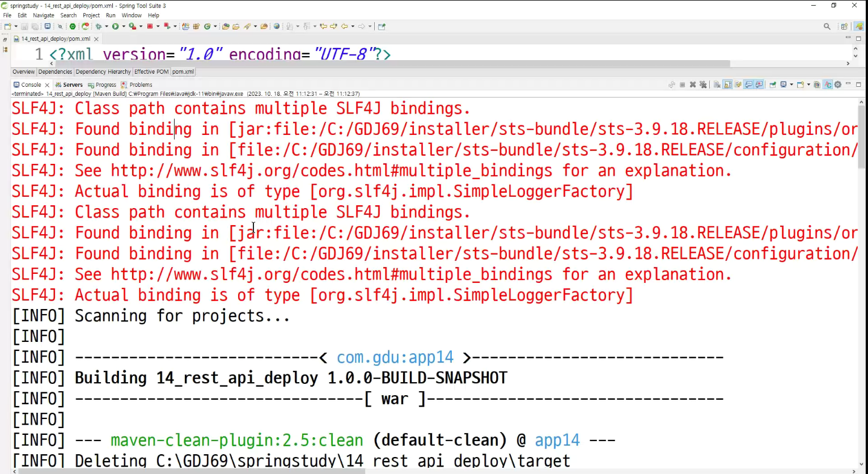This screenshot has height=474, width=868.
Task: Click the green Boot Dashboard power icon
Action: (x=73, y=26)
